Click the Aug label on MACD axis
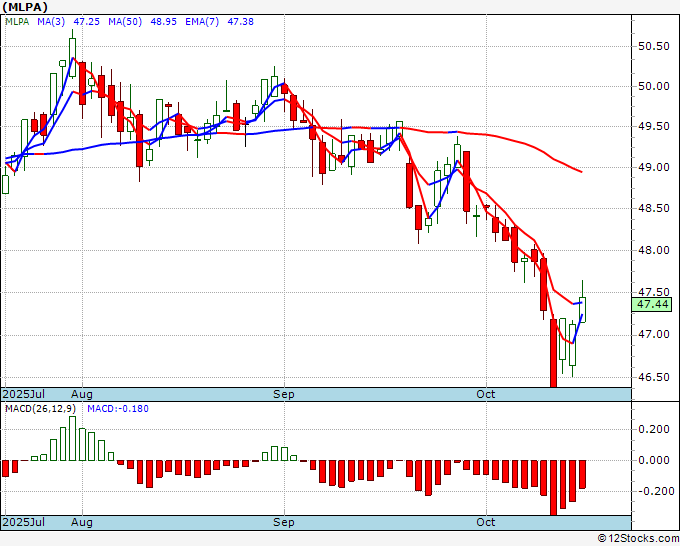The width and height of the screenshot is (680, 546). point(82,522)
